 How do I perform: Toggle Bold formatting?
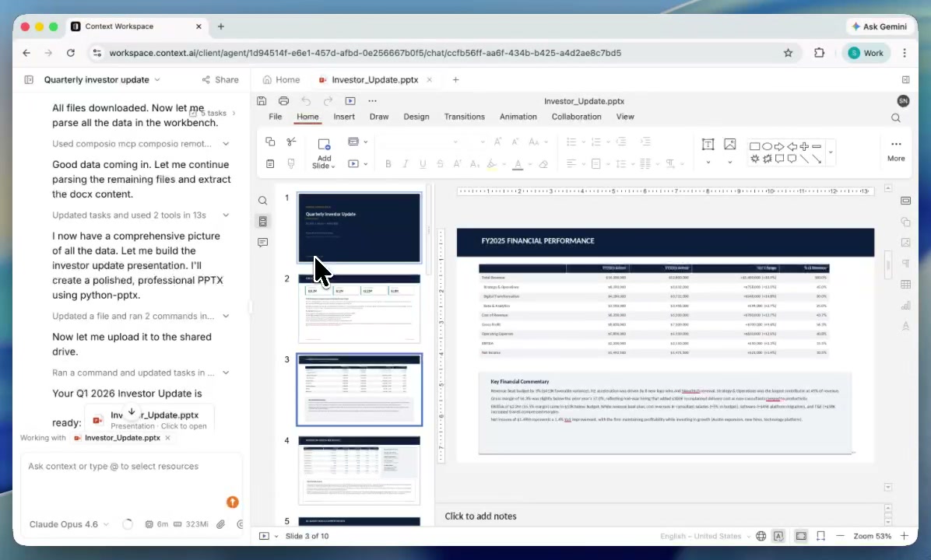point(388,164)
